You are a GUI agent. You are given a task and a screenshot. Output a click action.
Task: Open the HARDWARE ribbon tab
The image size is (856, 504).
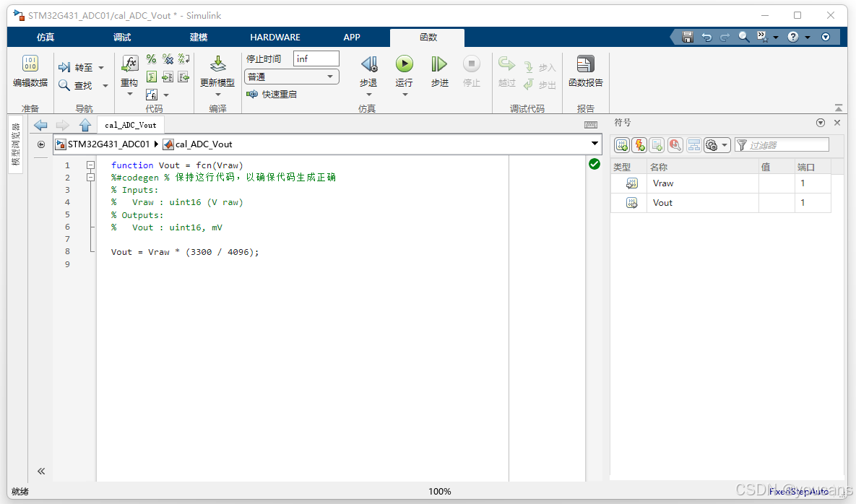point(275,37)
